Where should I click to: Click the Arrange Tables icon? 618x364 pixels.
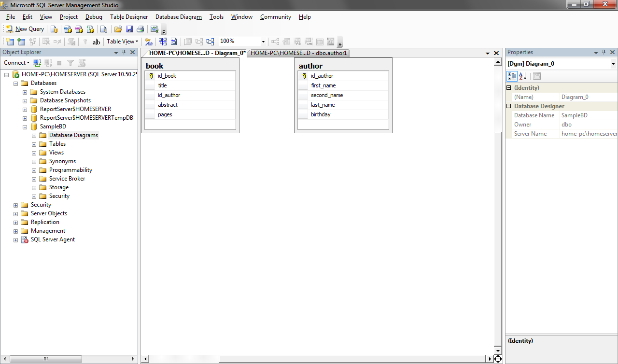coord(210,42)
